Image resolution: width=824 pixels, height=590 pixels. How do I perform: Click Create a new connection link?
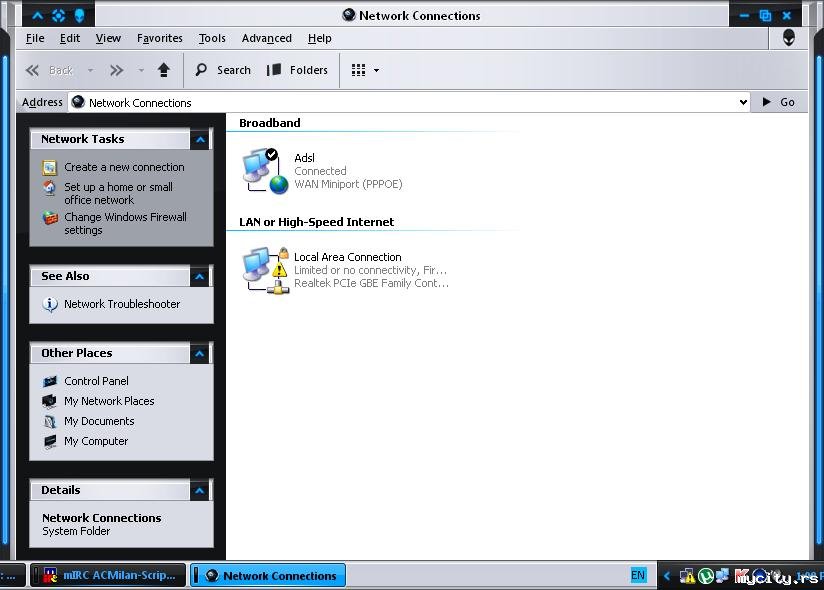click(124, 167)
